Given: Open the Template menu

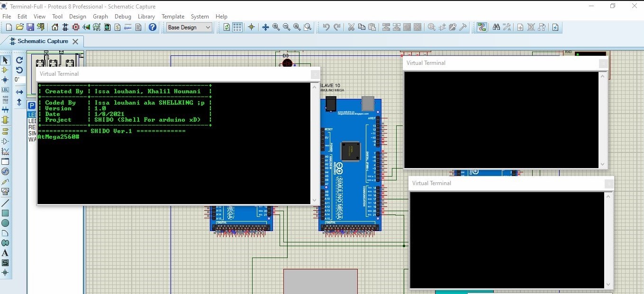Looking at the screenshot, I should click(x=173, y=16).
